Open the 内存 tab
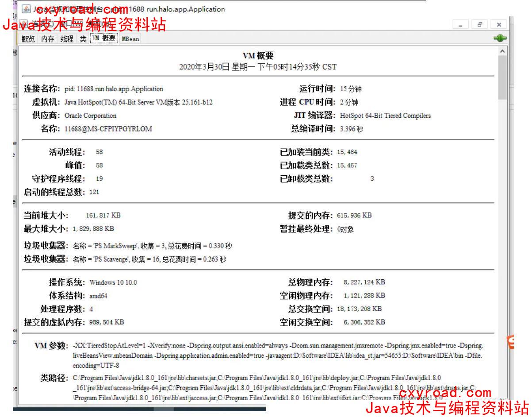532x417 pixels. tap(48, 39)
